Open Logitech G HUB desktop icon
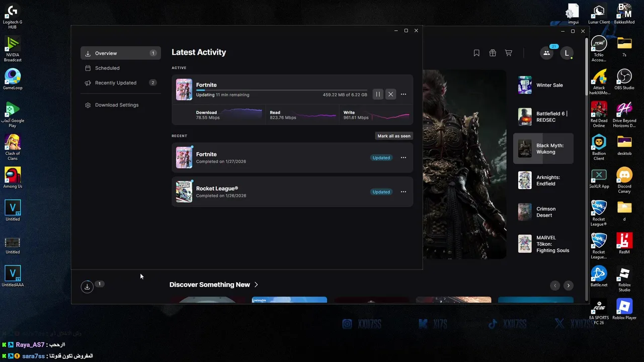 (x=13, y=17)
